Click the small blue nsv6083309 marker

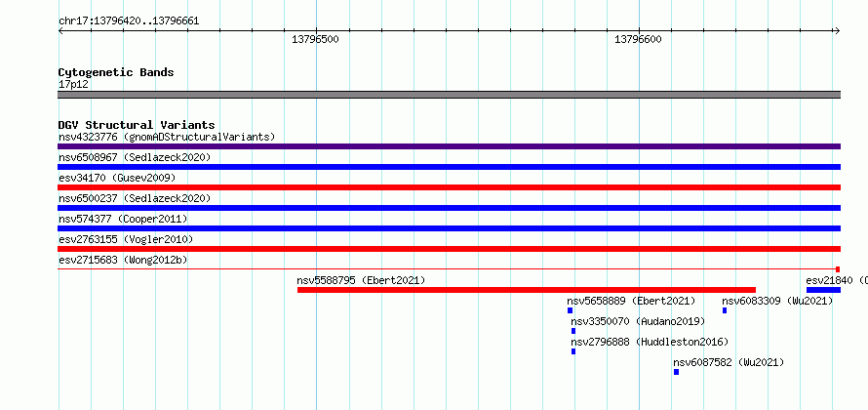point(725,310)
